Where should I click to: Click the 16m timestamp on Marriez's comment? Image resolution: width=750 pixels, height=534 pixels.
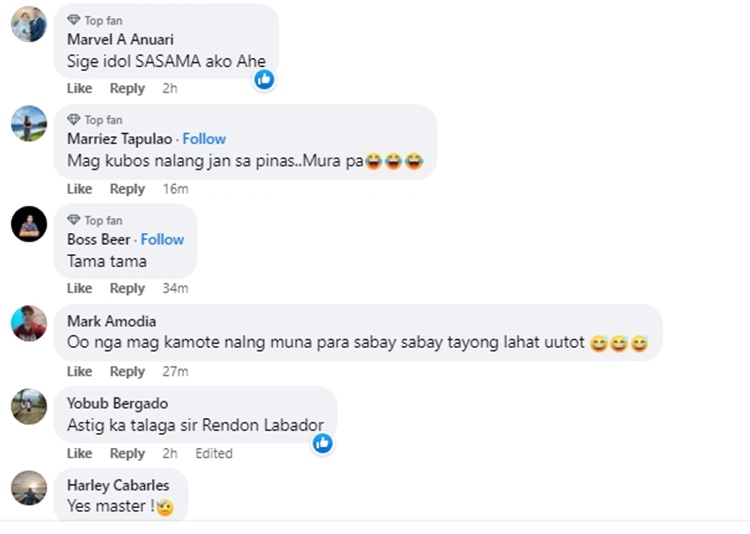175,189
